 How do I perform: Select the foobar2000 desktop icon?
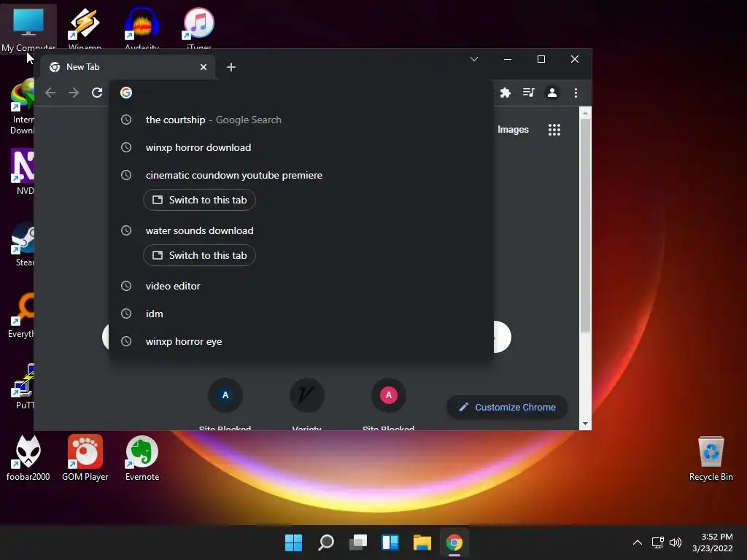(28, 458)
